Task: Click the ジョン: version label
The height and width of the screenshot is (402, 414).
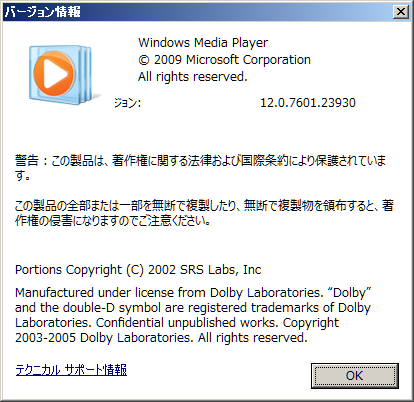Action: click(x=128, y=103)
